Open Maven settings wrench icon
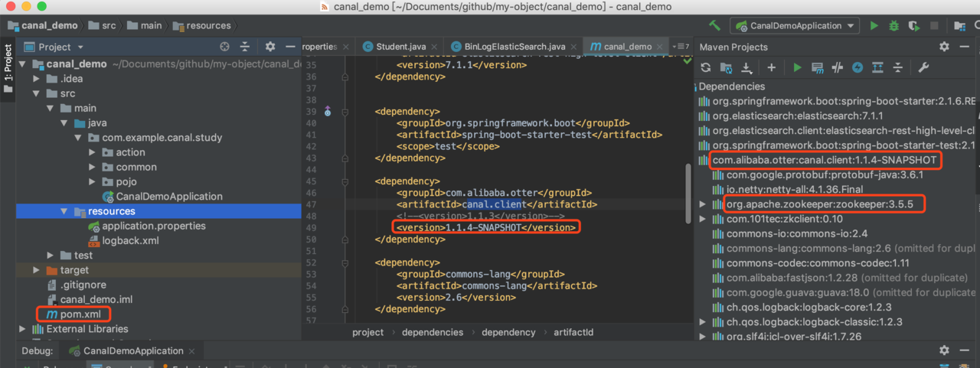Image resolution: width=980 pixels, height=368 pixels. [x=923, y=67]
